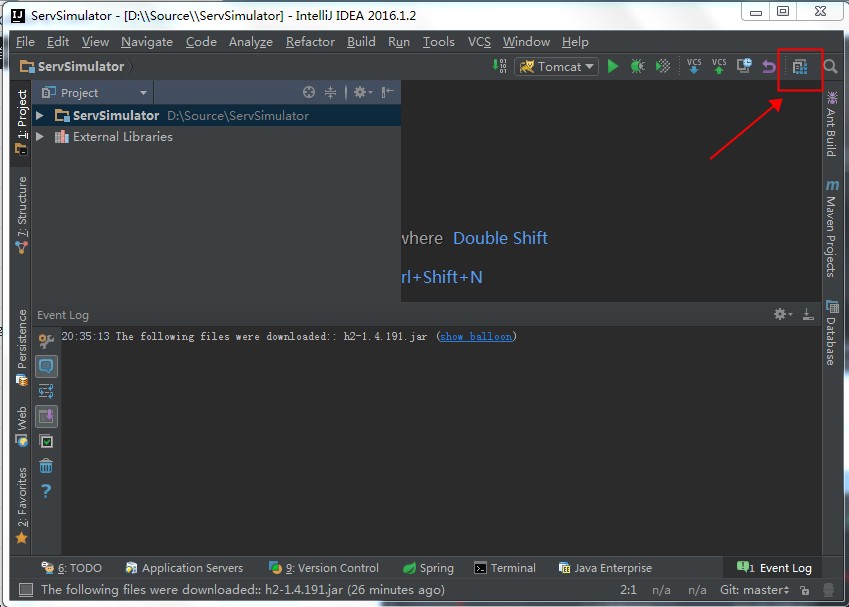Viewport: 849px width, 607px height.
Task: Click the Make Project build icon
Action: click(x=499, y=66)
